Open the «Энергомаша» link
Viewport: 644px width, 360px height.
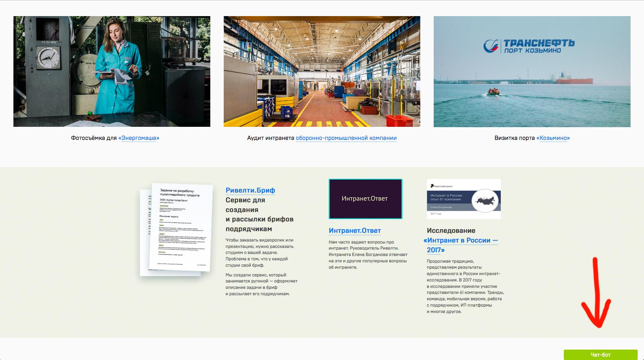tap(139, 138)
